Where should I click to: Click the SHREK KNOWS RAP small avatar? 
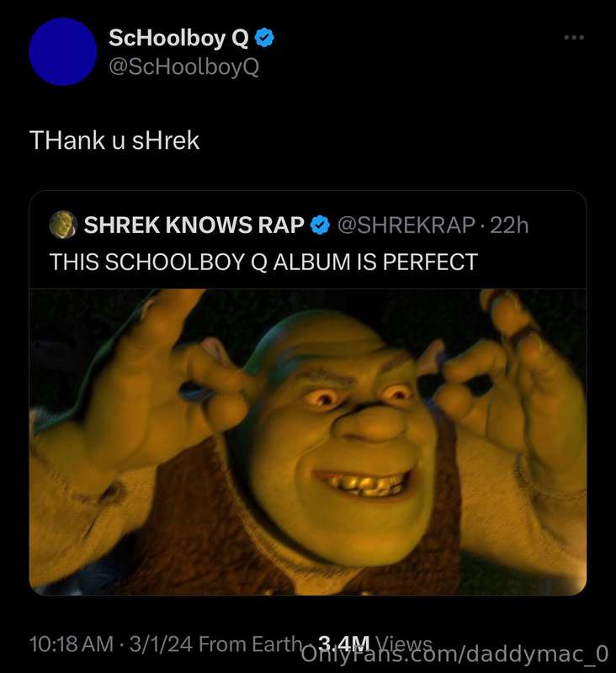pyautogui.click(x=63, y=225)
